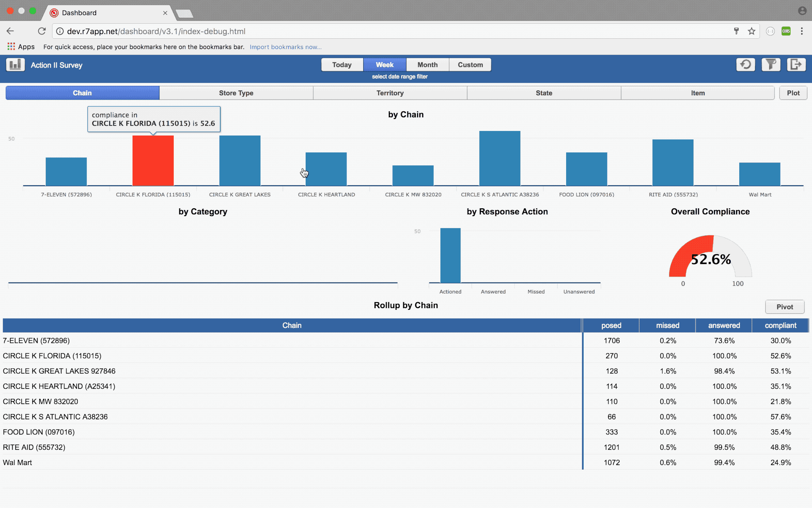Reload the page with browser refresh icon
Viewport: 812px width, 508px height.
click(42, 31)
